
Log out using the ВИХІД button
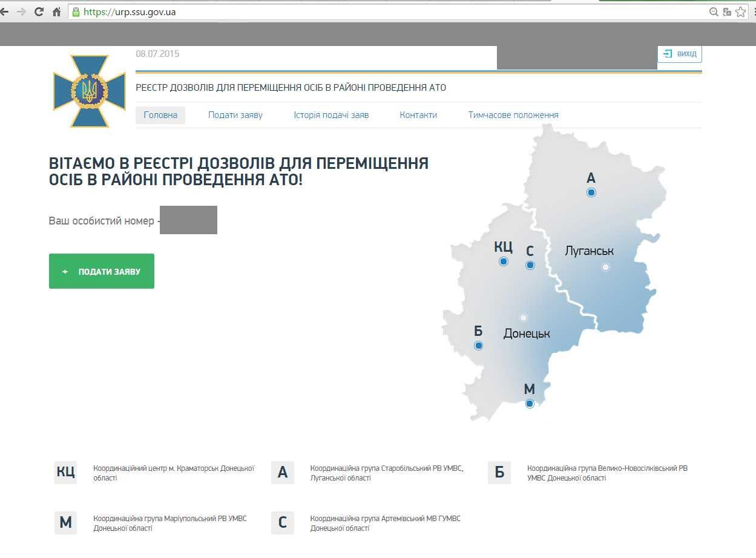(x=680, y=54)
